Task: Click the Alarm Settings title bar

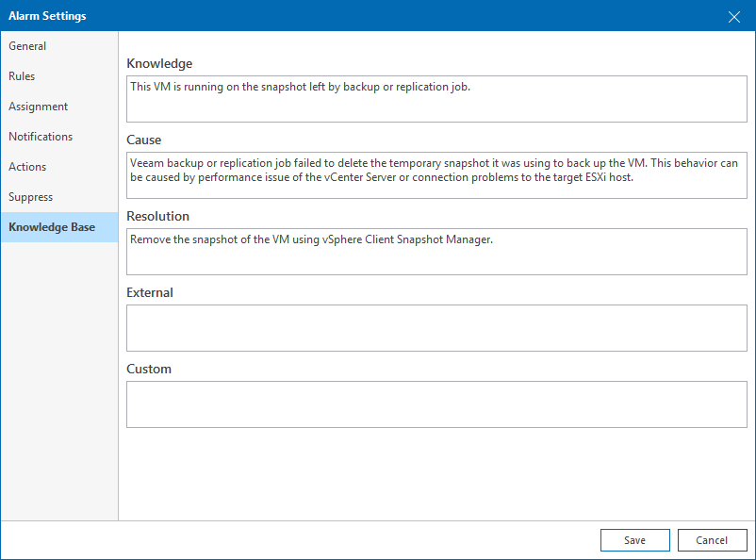Action: click(x=377, y=15)
